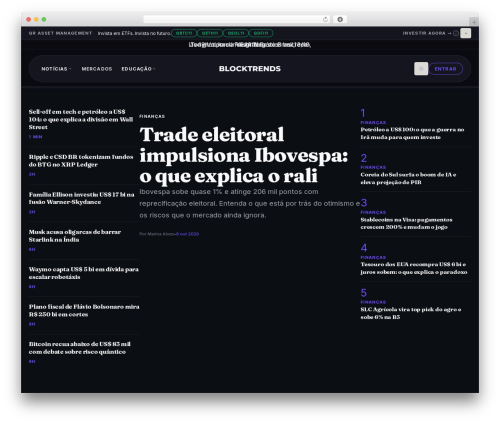Open 'Bitcoin recua abaixo de US$ 63 mil' article
The image size is (500, 423).
pyautogui.click(x=80, y=348)
